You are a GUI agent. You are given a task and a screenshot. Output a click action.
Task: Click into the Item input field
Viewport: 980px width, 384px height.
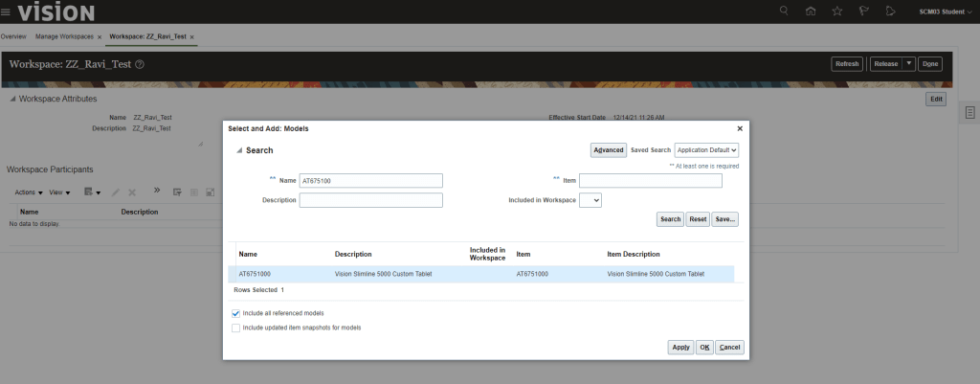[x=650, y=181]
